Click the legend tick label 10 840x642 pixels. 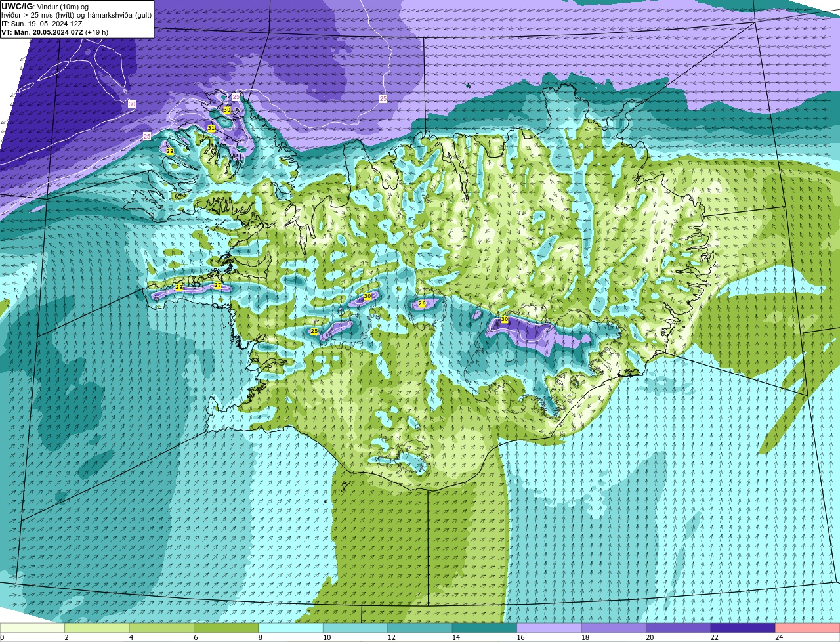coord(327,637)
